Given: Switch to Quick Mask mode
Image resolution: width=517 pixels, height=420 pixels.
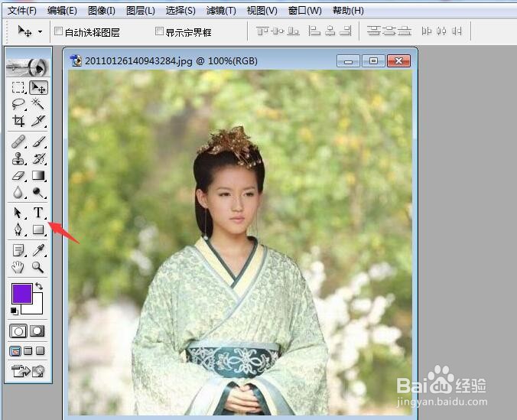Looking at the screenshot, I should pyautogui.click(x=37, y=331).
